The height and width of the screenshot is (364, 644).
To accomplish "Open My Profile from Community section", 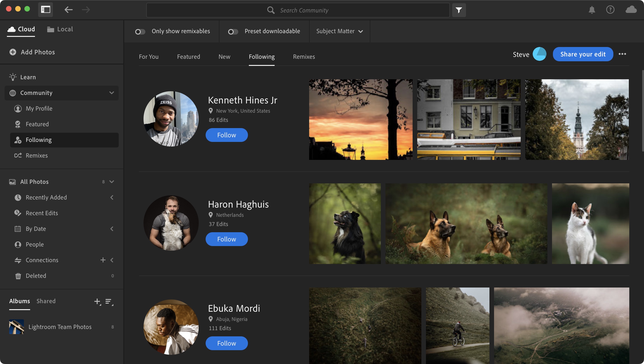I will point(39,109).
